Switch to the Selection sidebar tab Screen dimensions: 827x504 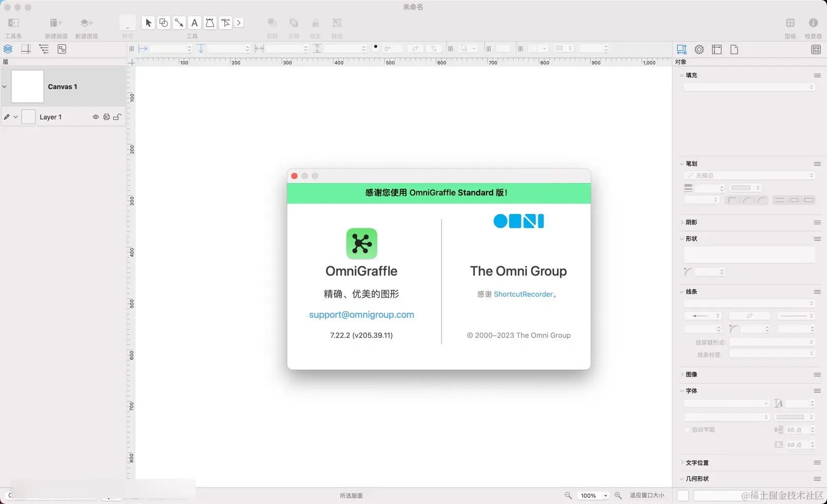coord(62,49)
